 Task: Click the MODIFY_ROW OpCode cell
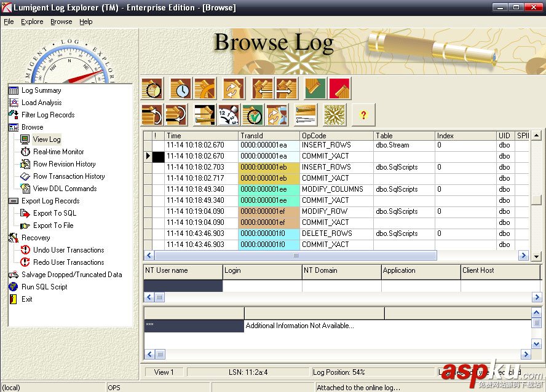coord(336,211)
